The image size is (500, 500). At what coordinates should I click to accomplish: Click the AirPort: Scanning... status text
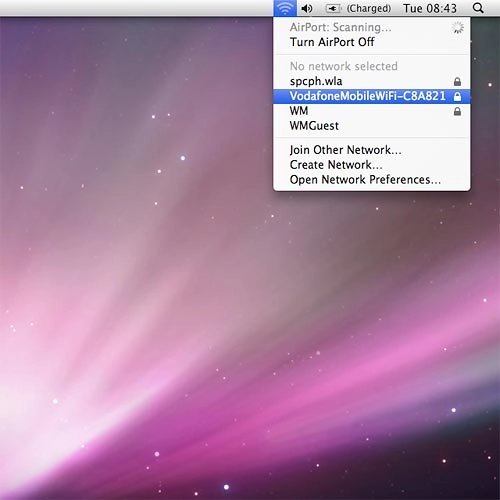[341, 27]
